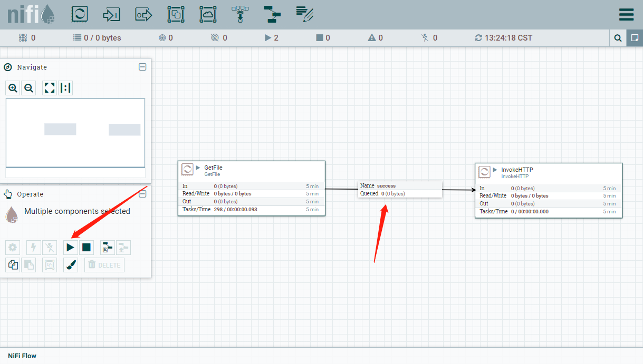Click the DELETE button
The image size is (643, 364).
[104, 265]
